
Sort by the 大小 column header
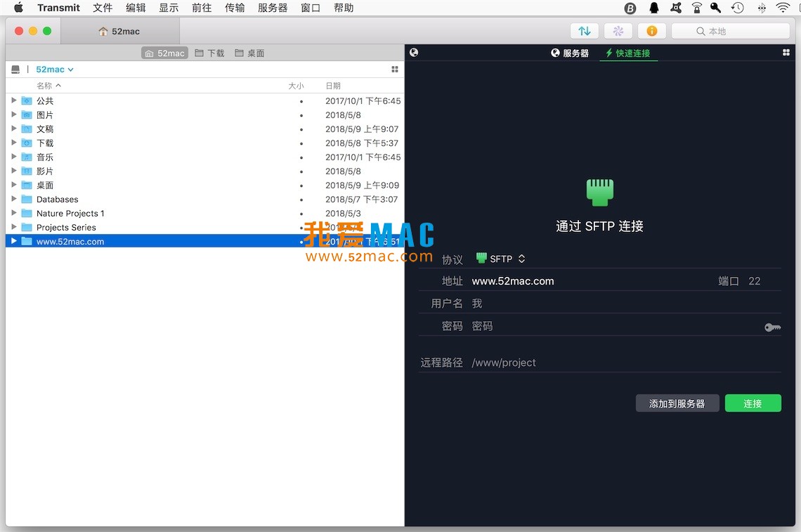[x=296, y=85]
